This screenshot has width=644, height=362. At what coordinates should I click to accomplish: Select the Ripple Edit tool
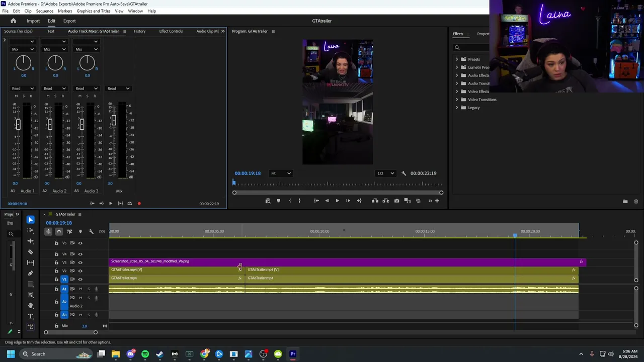pyautogui.click(x=31, y=241)
